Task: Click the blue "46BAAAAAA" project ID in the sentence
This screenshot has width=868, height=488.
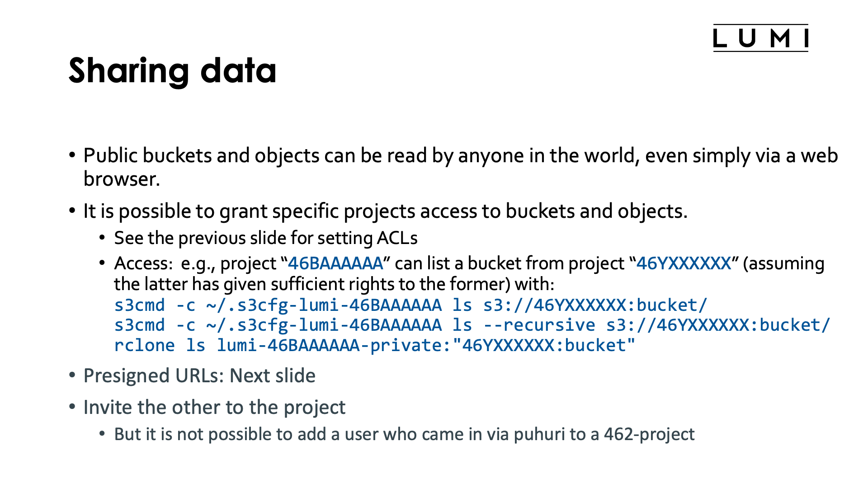Action: [x=335, y=263]
